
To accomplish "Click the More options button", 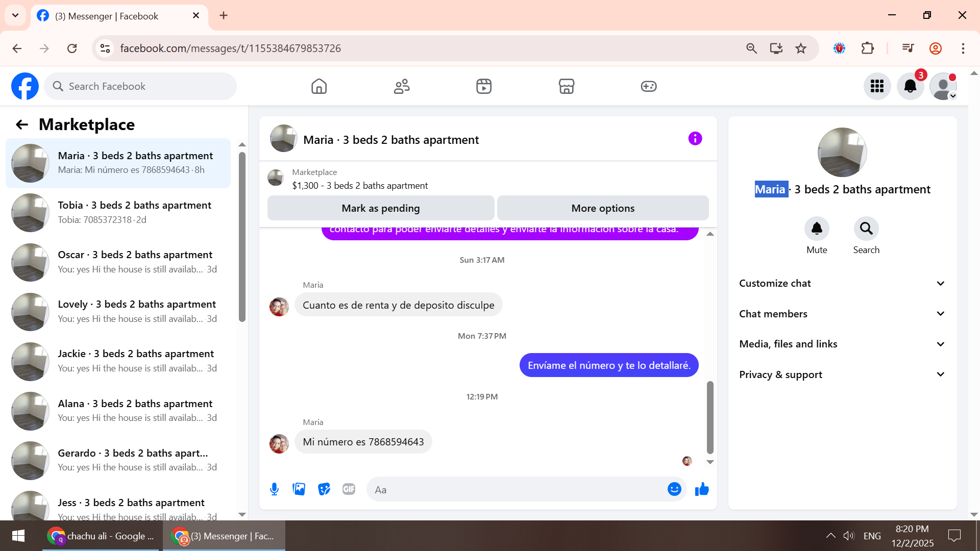I will coord(603,208).
